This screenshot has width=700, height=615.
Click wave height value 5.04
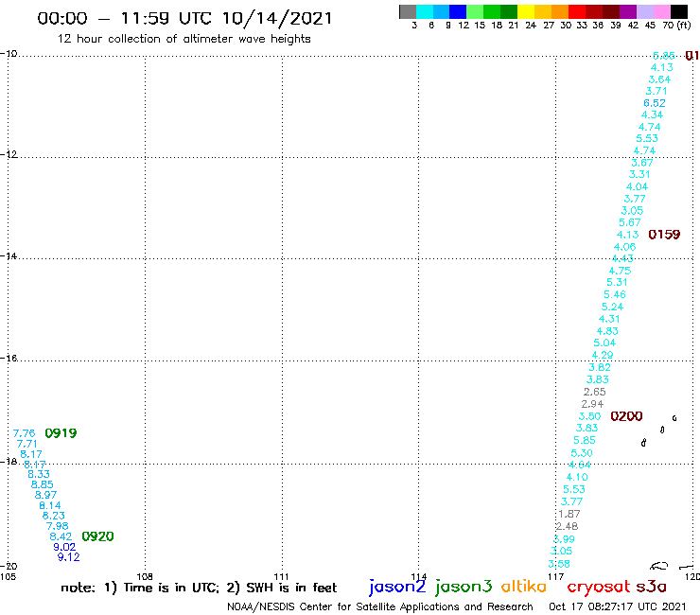[604, 343]
